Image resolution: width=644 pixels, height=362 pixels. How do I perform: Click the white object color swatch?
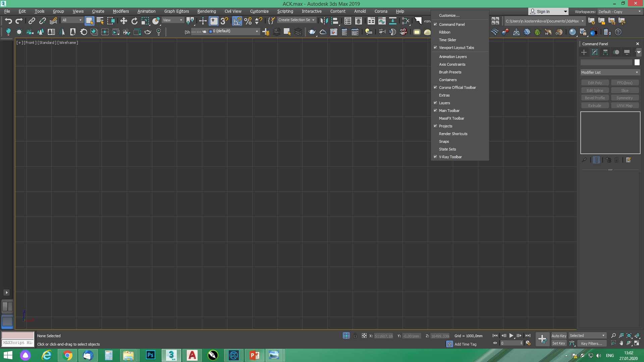point(637,62)
